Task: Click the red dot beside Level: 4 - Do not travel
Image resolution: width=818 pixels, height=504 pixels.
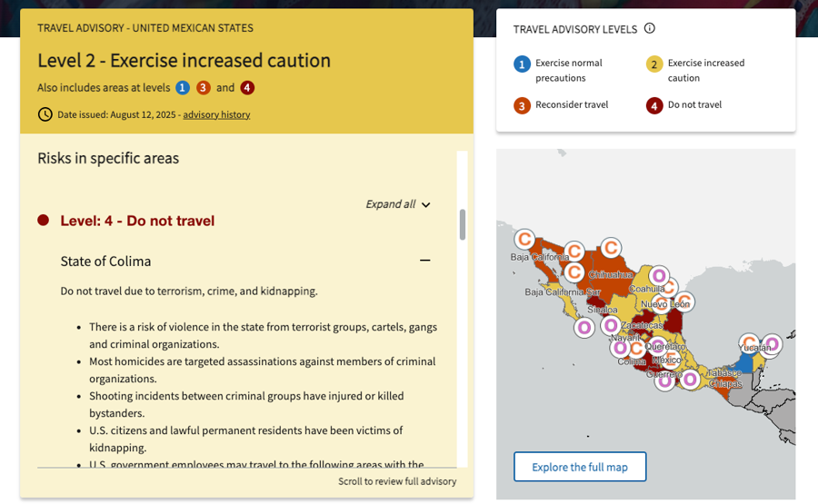Action: [44, 221]
